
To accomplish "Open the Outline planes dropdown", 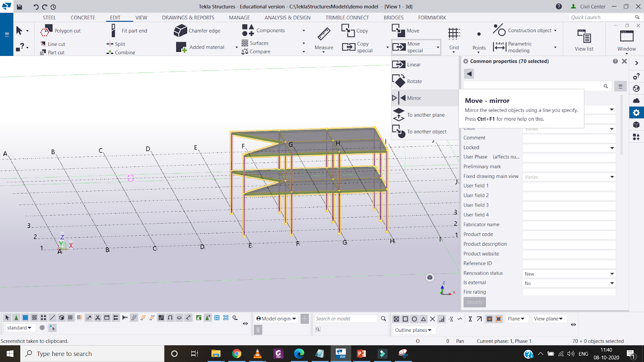I will [413, 330].
